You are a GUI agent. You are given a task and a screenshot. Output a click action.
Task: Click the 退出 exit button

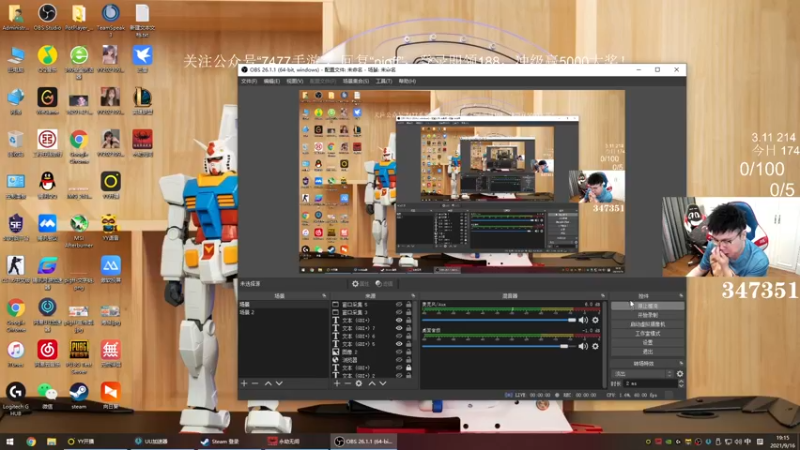(647, 352)
